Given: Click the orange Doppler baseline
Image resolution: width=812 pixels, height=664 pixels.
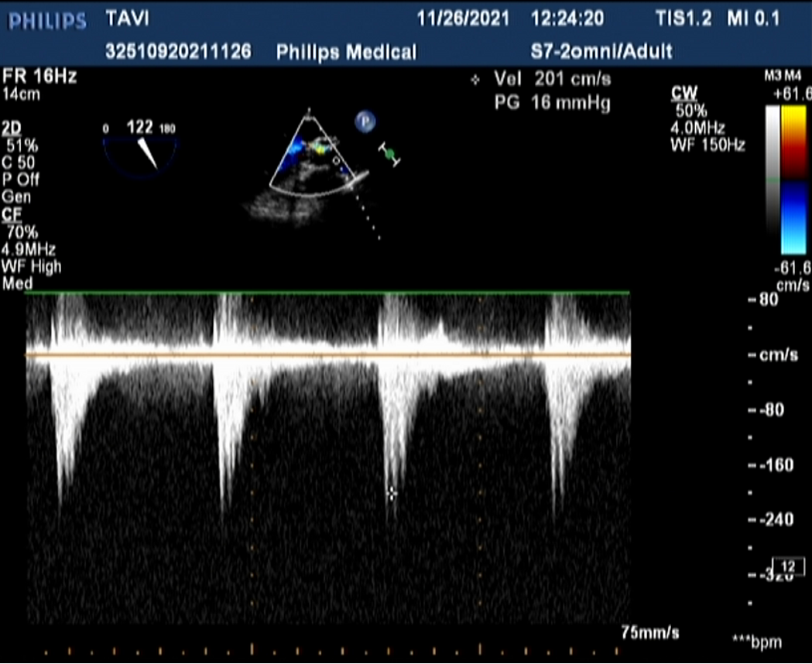Looking at the screenshot, I should 328,354.
